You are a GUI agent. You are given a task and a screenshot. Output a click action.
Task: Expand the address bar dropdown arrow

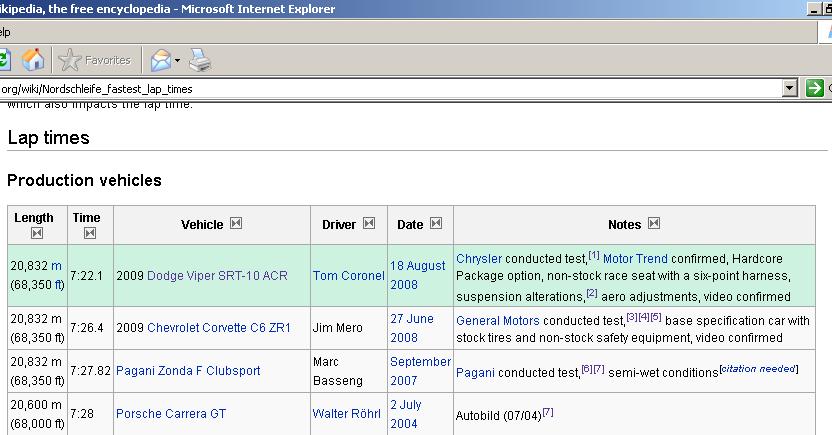(790, 88)
